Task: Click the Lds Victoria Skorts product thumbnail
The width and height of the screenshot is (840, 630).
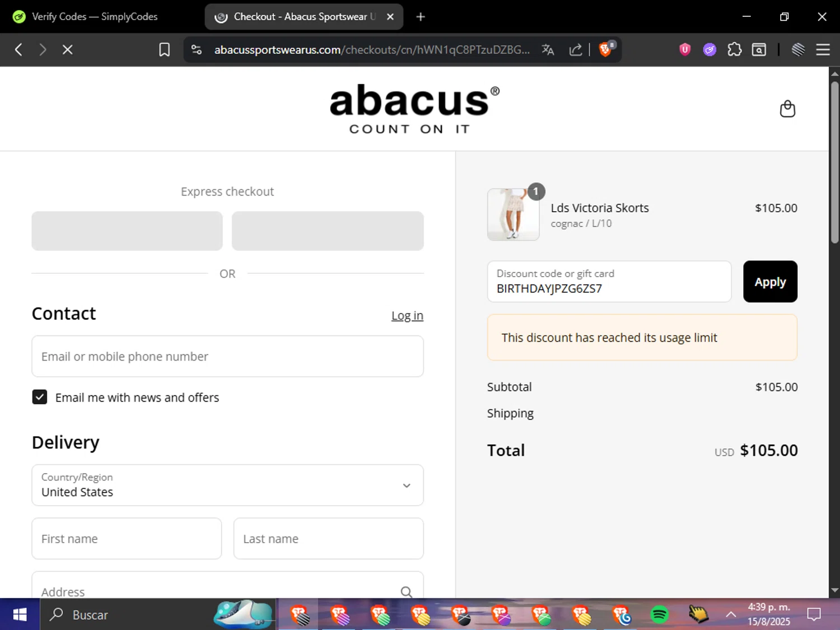Action: (514, 214)
